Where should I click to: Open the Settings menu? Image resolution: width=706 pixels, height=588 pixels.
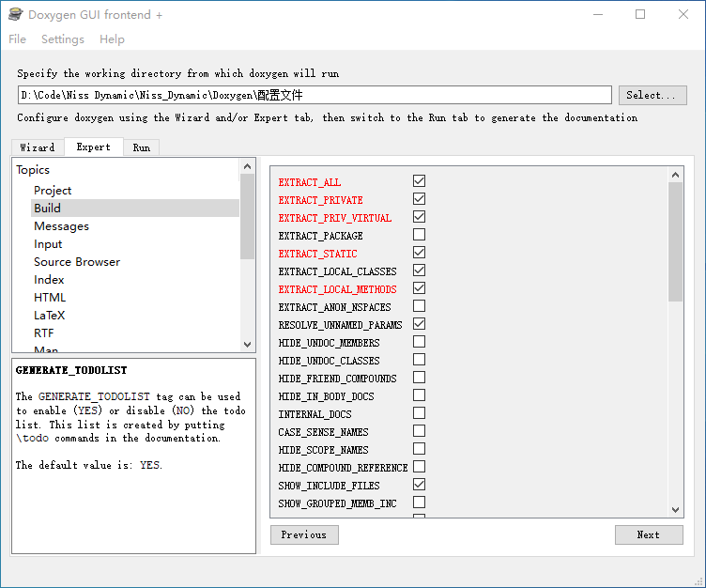pyautogui.click(x=63, y=39)
